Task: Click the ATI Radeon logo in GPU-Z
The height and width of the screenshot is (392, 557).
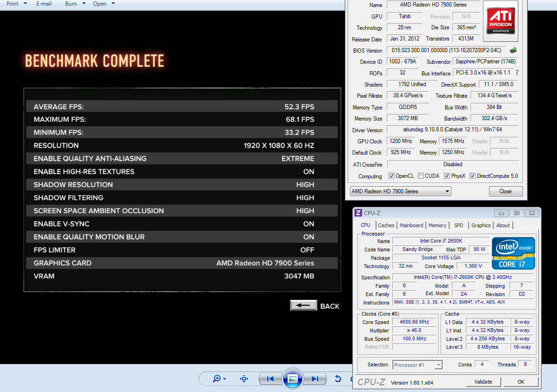Action: click(501, 21)
